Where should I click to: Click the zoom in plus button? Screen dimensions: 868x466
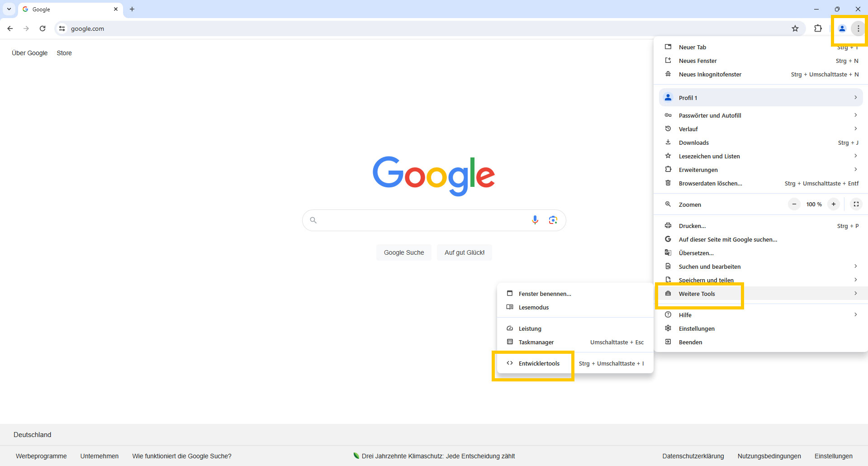833,204
